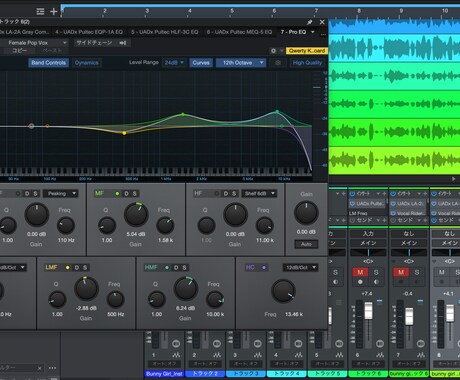Arm record on channel 6
The image size is (460, 380).
360,282
